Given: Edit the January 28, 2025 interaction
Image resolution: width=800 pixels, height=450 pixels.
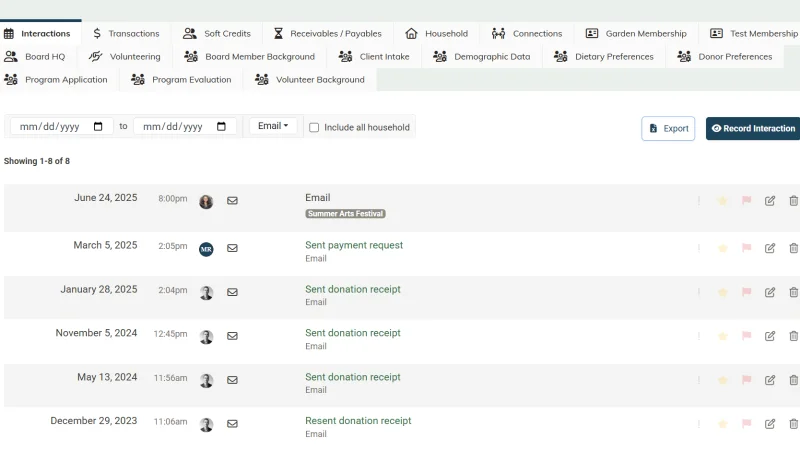Looking at the screenshot, I should tap(770, 292).
